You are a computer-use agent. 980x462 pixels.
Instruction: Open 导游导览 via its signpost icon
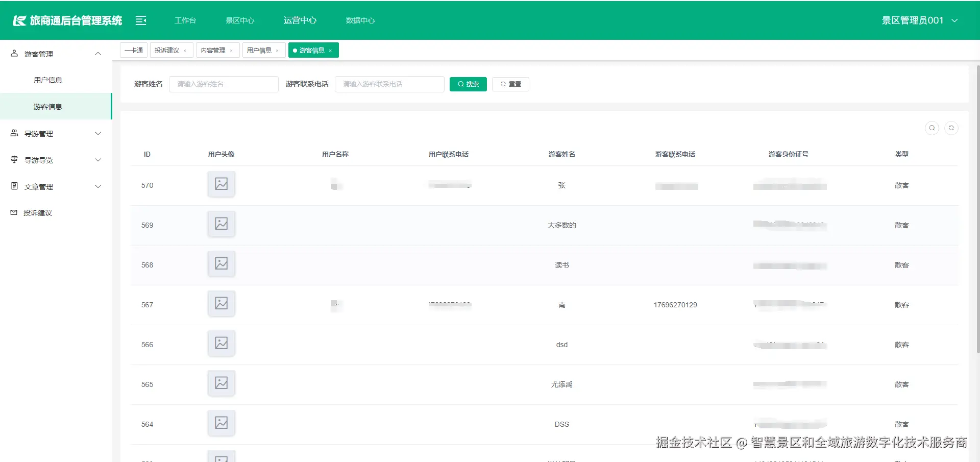click(x=14, y=160)
